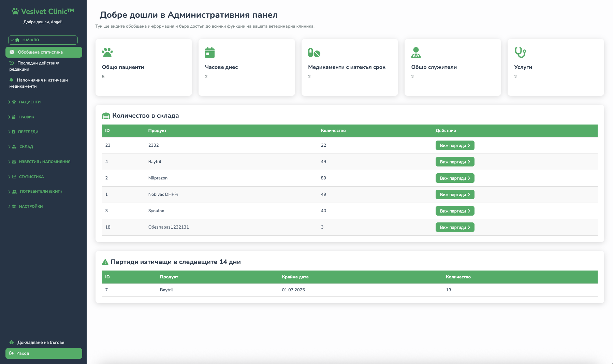The height and width of the screenshot is (364, 613).
Task: Click the paw icon on Общо пациенти card
Action: [107, 53]
